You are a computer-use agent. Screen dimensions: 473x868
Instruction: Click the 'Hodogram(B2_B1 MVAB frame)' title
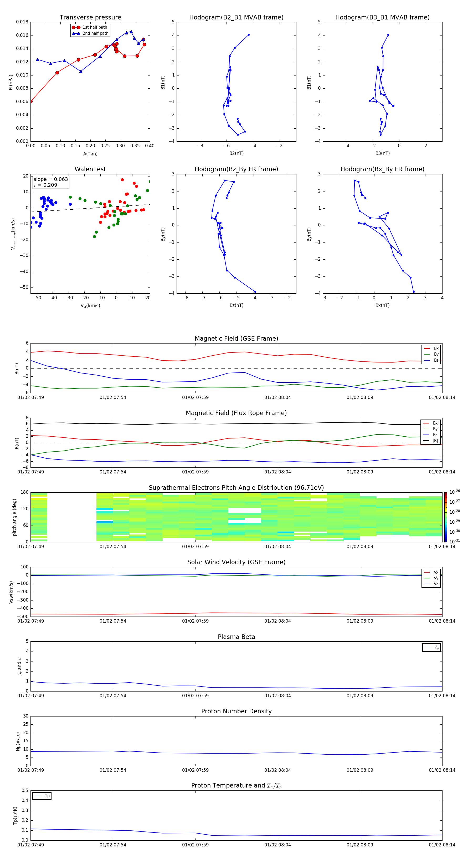click(236, 18)
